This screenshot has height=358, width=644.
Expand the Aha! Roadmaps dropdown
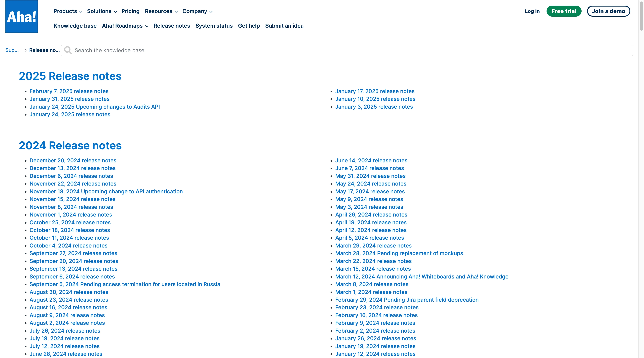pyautogui.click(x=125, y=26)
